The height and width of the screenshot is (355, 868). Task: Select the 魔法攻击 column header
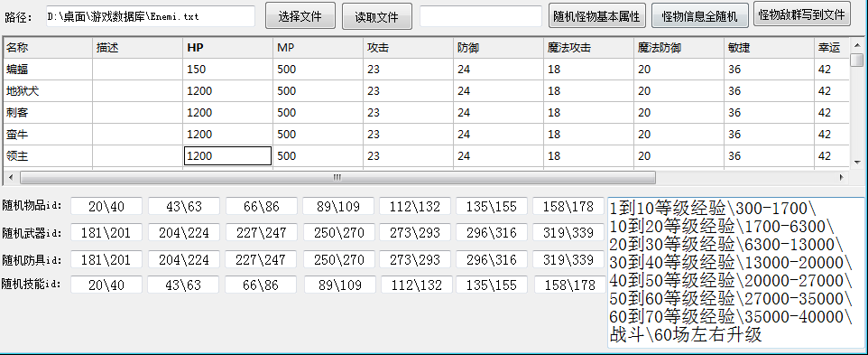point(588,48)
